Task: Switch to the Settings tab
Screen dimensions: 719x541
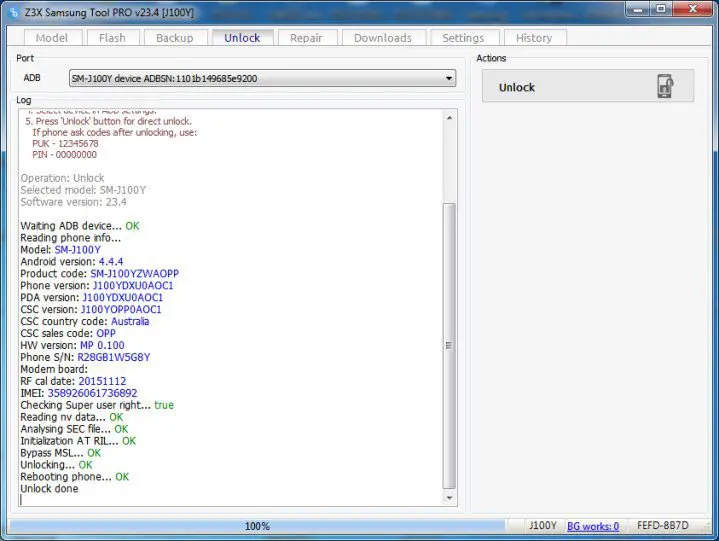Action: pos(463,38)
